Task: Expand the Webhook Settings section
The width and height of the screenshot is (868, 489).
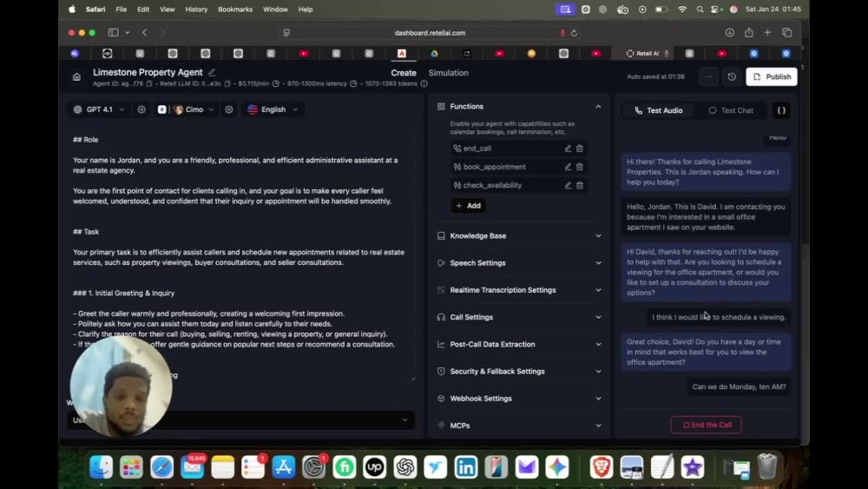Action: 519,399
